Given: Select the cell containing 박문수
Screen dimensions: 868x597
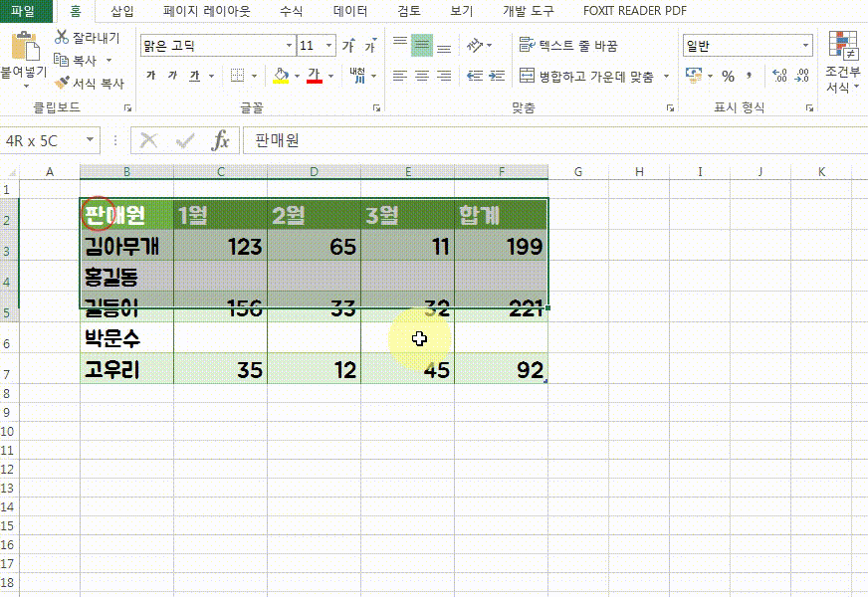Looking at the screenshot, I should tap(126, 337).
